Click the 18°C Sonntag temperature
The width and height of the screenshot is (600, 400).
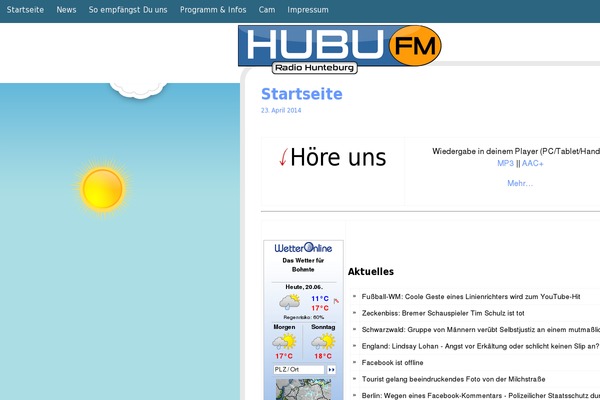(323, 356)
